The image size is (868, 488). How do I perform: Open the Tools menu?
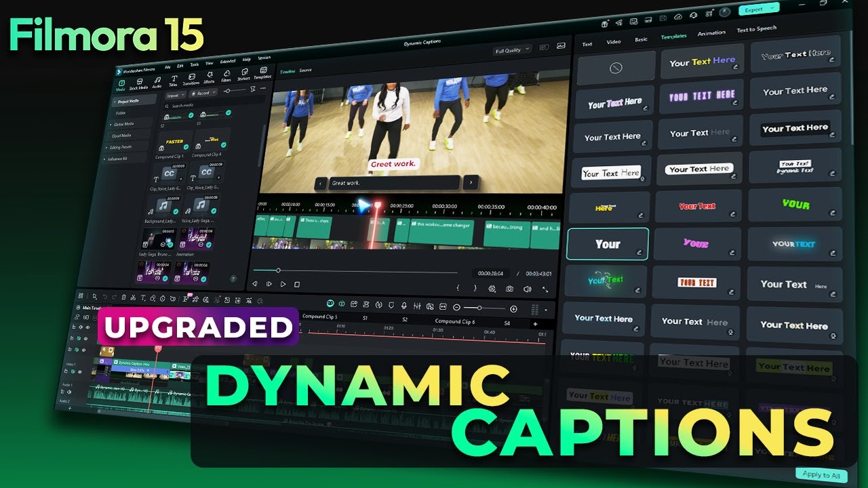point(195,64)
